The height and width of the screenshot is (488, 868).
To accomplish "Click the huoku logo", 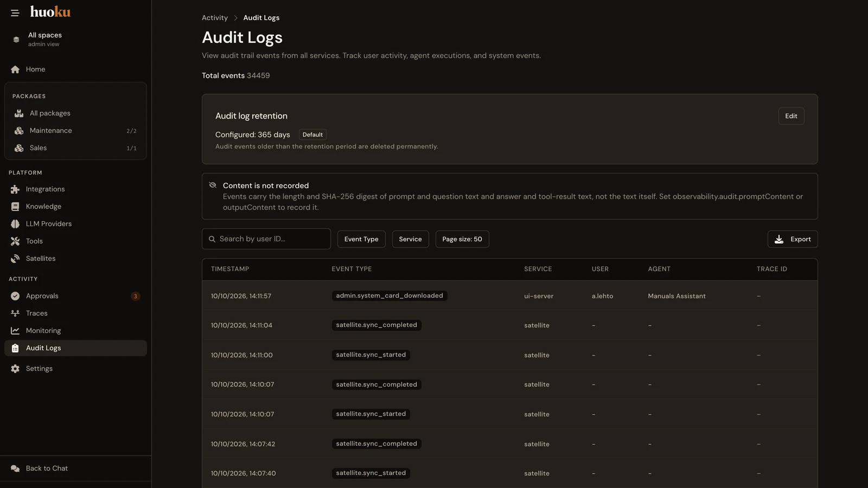I will [50, 12].
